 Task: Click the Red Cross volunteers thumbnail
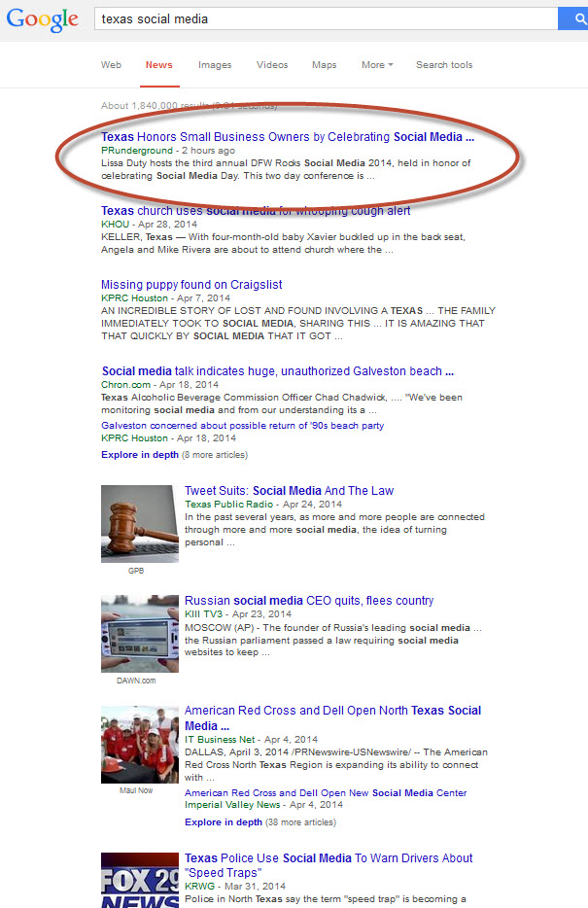coord(140,744)
